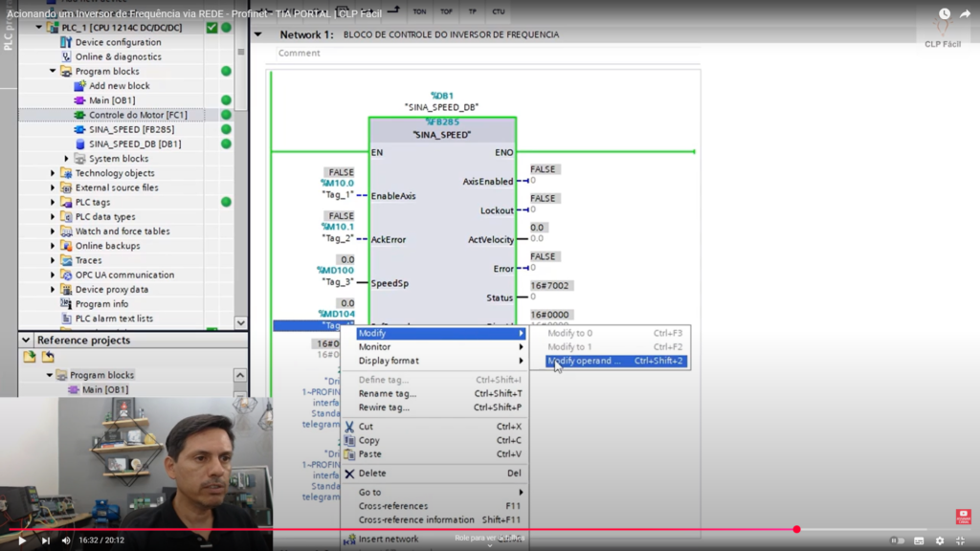
Task: Toggle subtitles on the video player
Action: coord(919,540)
